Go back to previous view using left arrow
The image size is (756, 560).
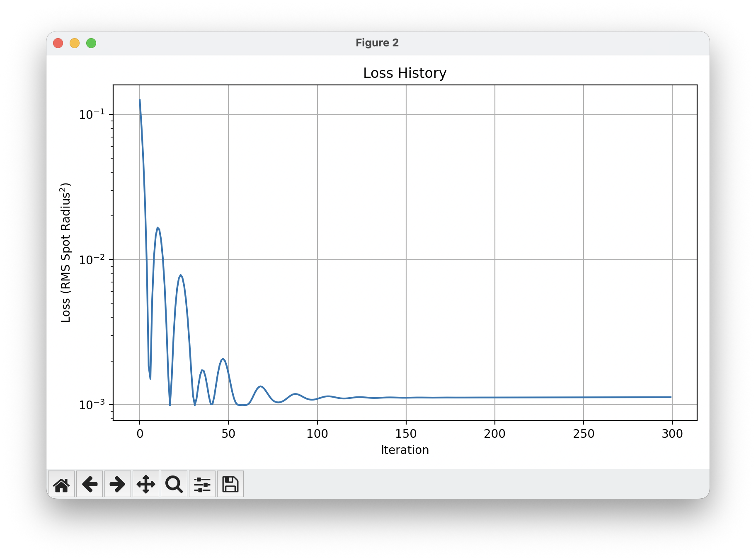(x=90, y=484)
